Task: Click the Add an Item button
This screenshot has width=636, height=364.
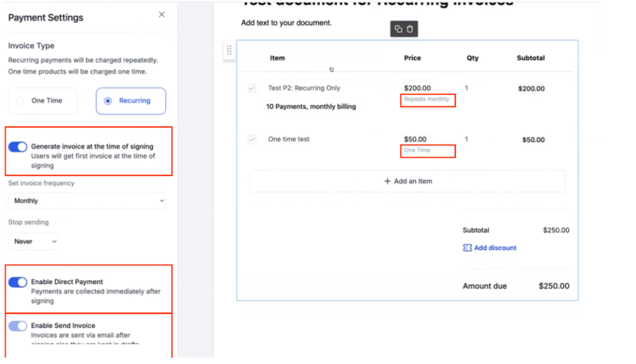Action: tap(407, 181)
